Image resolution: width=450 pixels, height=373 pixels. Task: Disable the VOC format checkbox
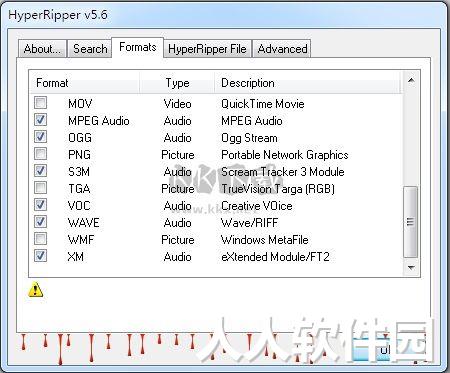coord(40,205)
